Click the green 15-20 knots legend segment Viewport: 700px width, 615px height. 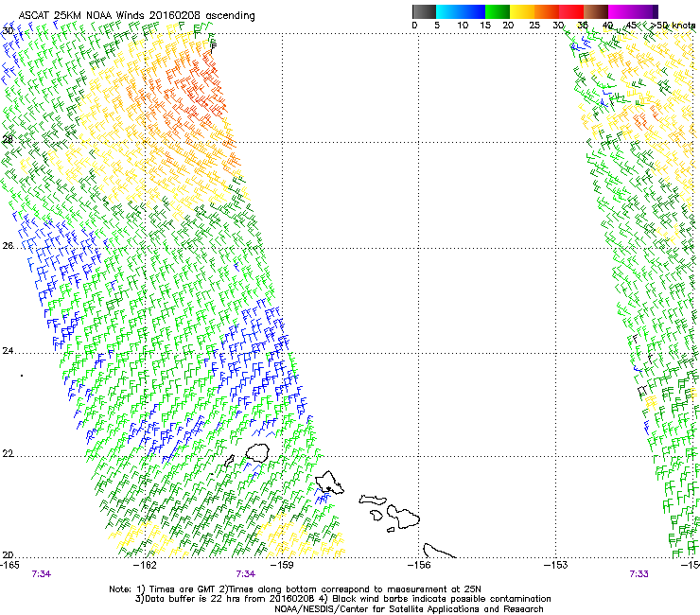pos(498,12)
